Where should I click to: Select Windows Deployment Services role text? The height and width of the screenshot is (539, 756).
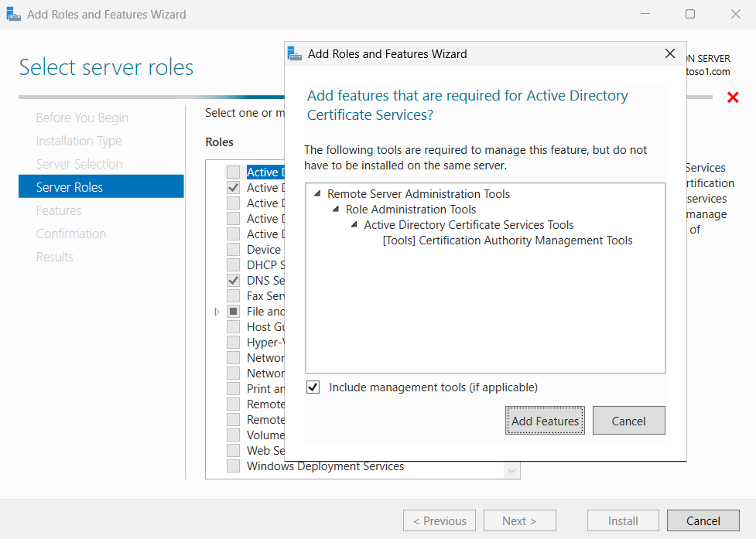point(326,466)
